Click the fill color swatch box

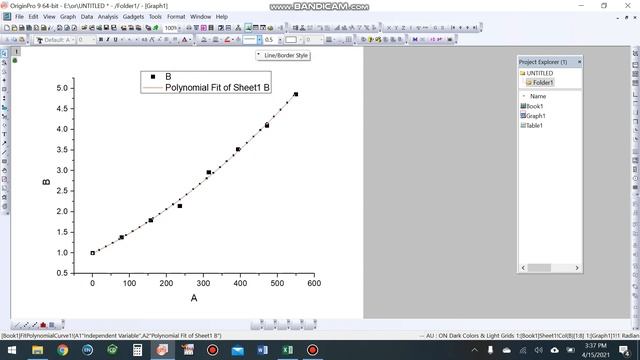pyautogui.click(x=291, y=40)
